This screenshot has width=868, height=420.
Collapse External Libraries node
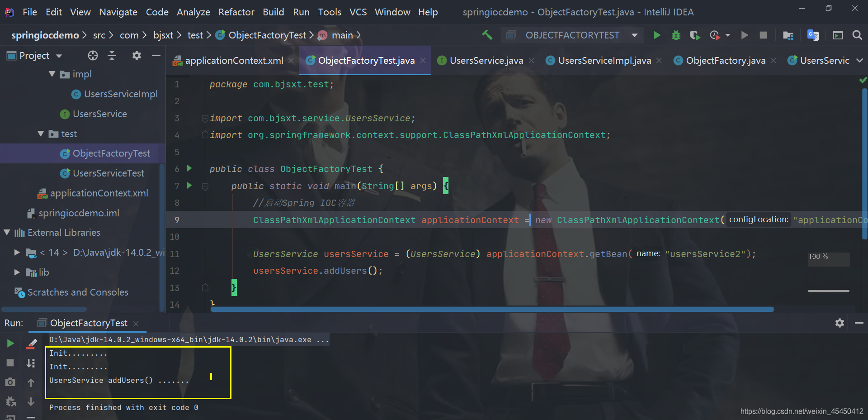pos(7,232)
